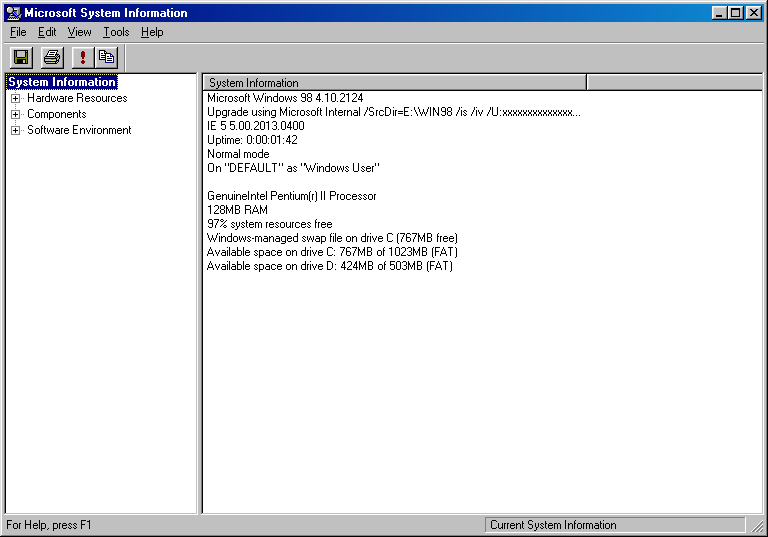Click the 'Windows-managed swap file on drive C' line
Image resolution: width=768 pixels, height=537 pixels.
[332, 238]
